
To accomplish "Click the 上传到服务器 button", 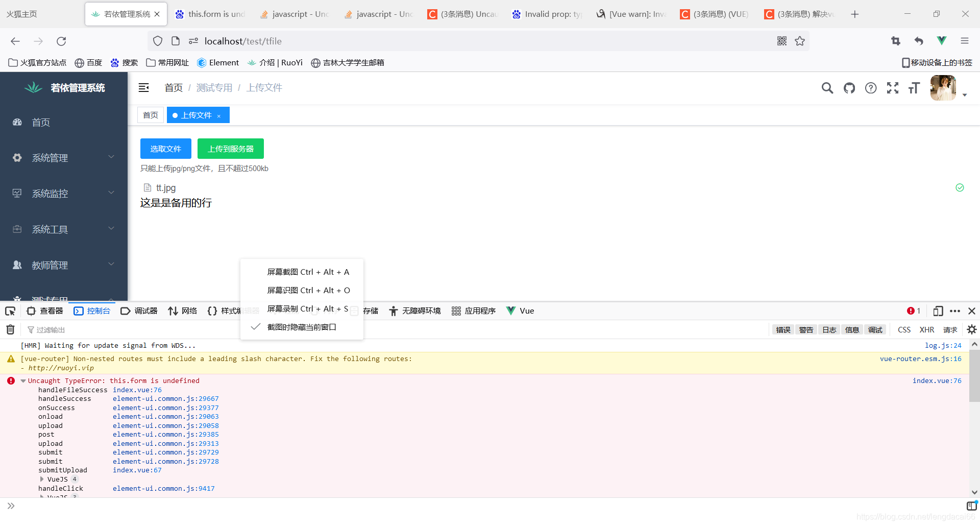I will (231, 149).
